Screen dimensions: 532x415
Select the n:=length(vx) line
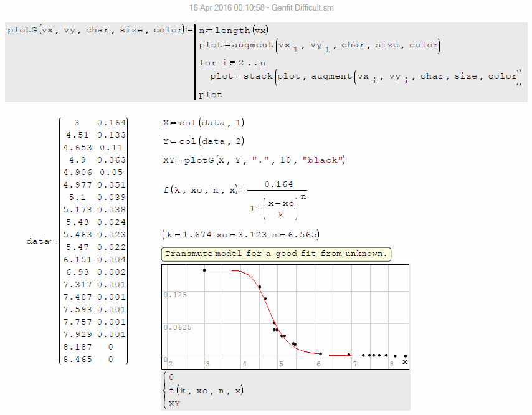click(234, 31)
